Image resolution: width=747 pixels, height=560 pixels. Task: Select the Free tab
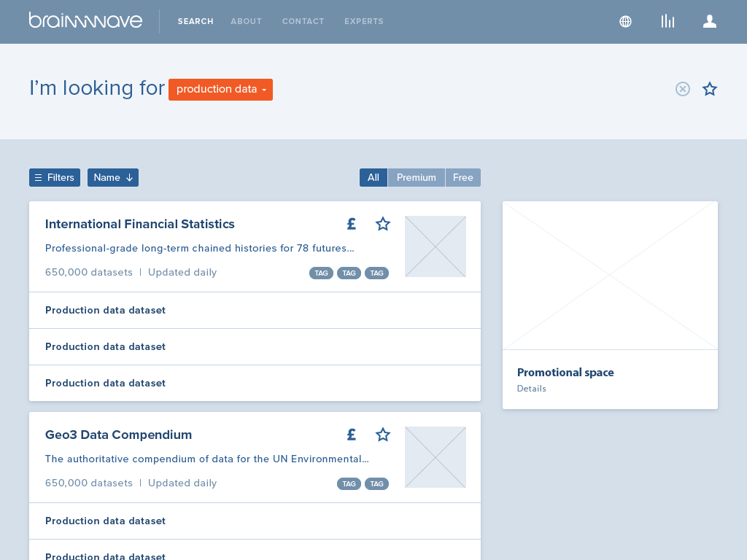[463, 178]
